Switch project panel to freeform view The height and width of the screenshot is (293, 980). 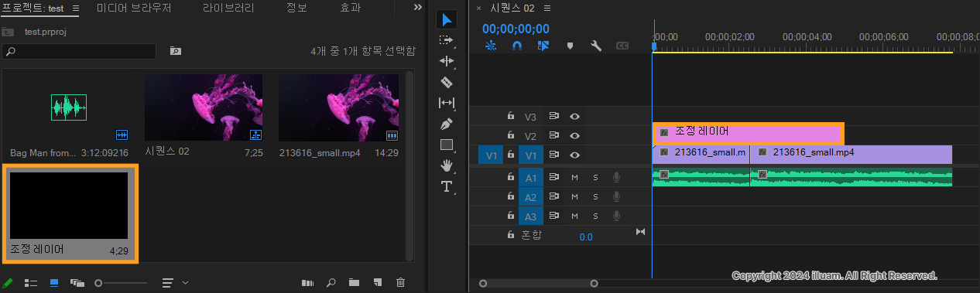(x=77, y=283)
